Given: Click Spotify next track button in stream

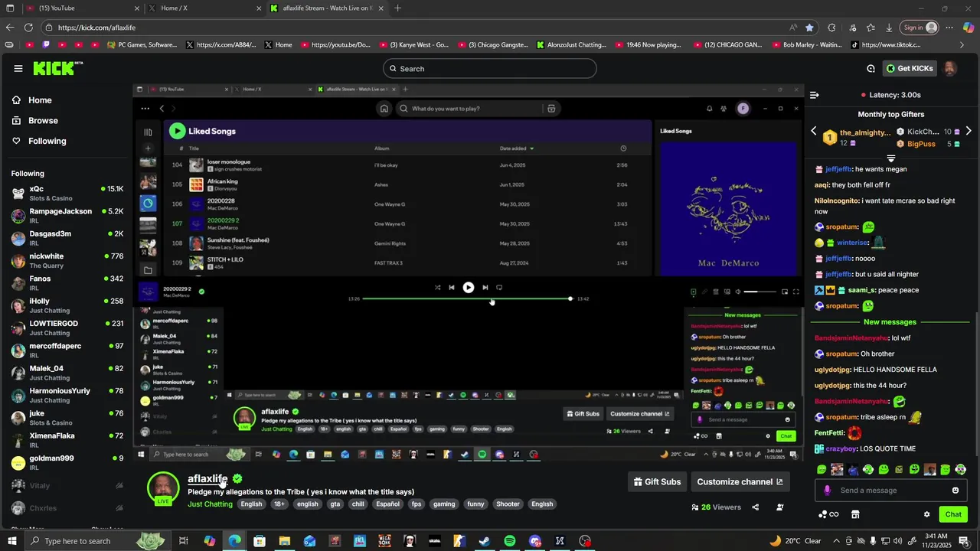Looking at the screenshot, I should pyautogui.click(x=485, y=288).
